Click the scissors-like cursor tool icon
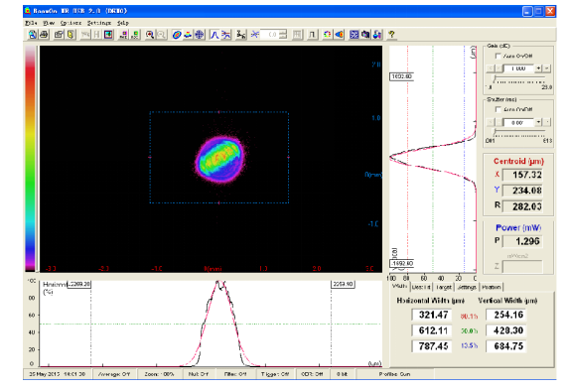Viewport: 569px width, 392px height. pyautogui.click(x=240, y=35)
